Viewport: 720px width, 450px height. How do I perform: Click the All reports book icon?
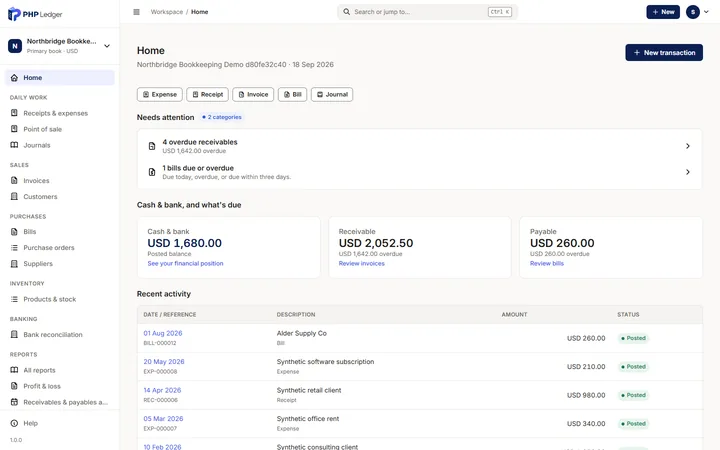click(x=14, y=370)
